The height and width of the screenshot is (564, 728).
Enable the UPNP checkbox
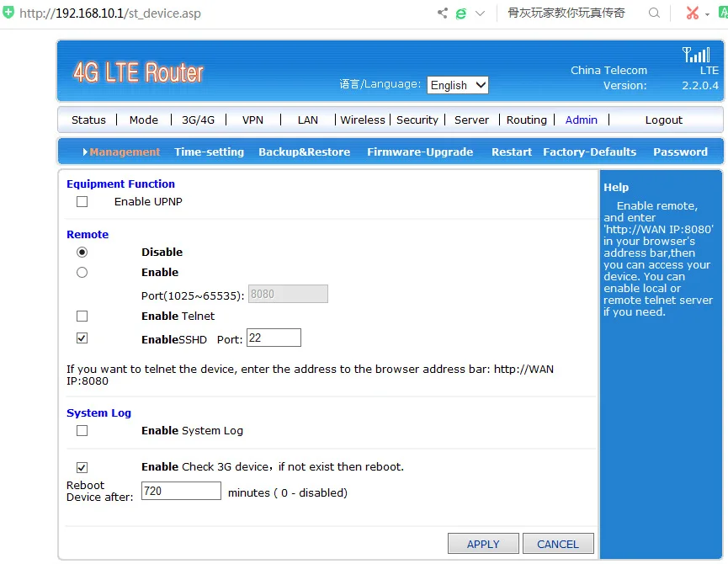tap(82, 201)
